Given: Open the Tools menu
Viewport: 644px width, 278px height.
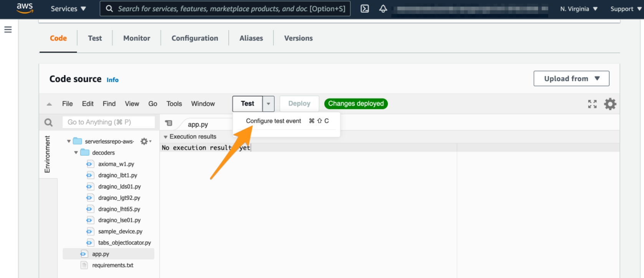Looking at the screenshot, I should [174, 104].
